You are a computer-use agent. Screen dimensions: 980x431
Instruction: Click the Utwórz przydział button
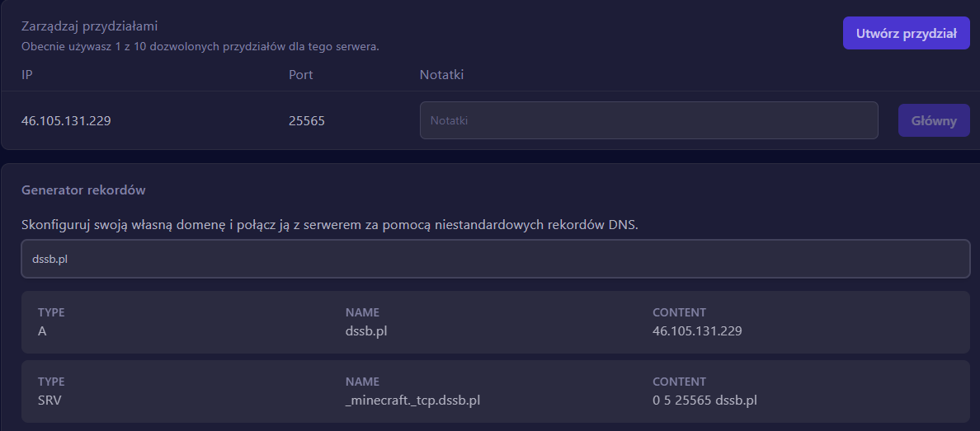click(906, 33)
